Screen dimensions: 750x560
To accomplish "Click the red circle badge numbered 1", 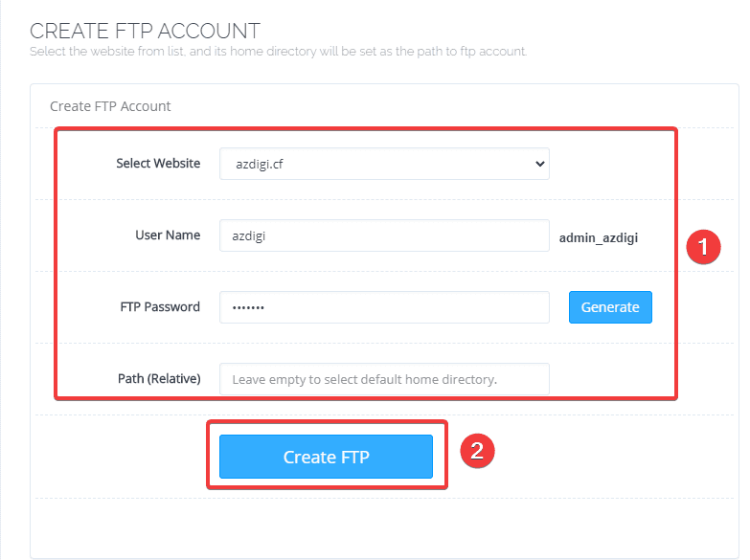I will [704, 248].
